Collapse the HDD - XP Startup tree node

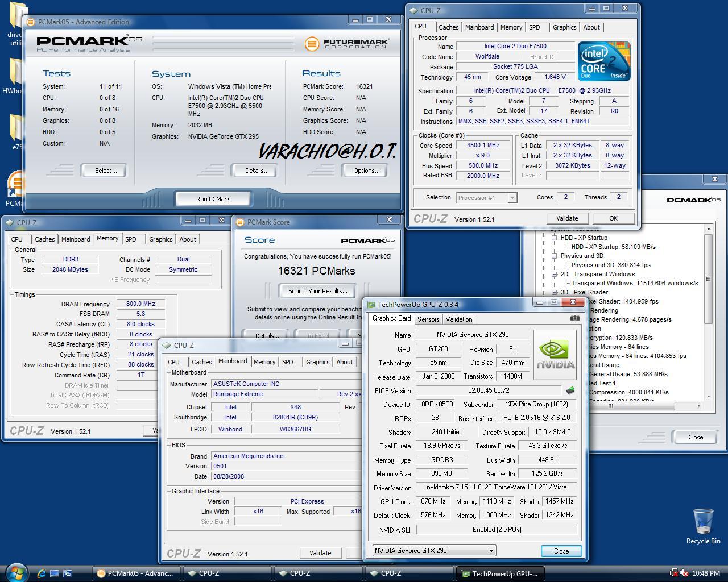click(555, 238)
